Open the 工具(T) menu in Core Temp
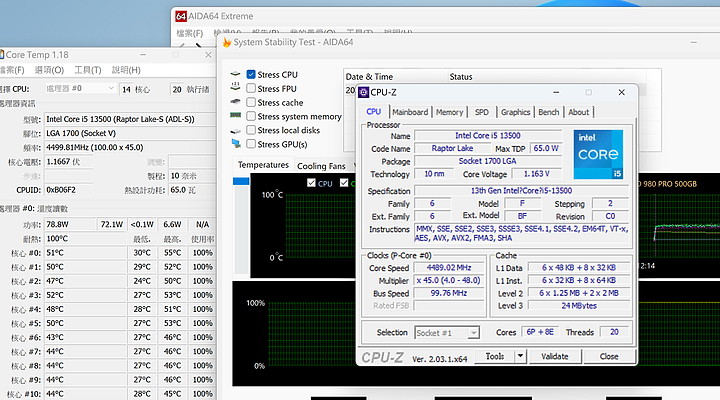Viewport: 720px width, 400px height. 88,70
